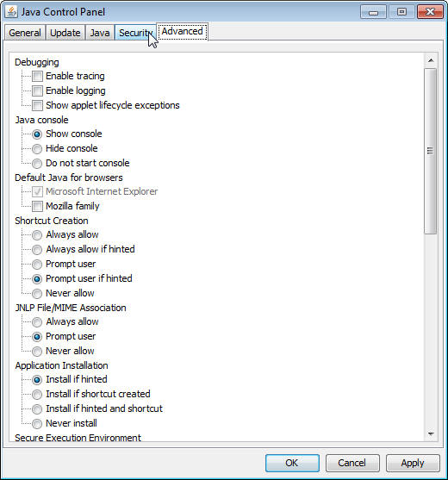Click the Cancel button
Viewport: 448px width, 480px height.
tap(352, 463)
